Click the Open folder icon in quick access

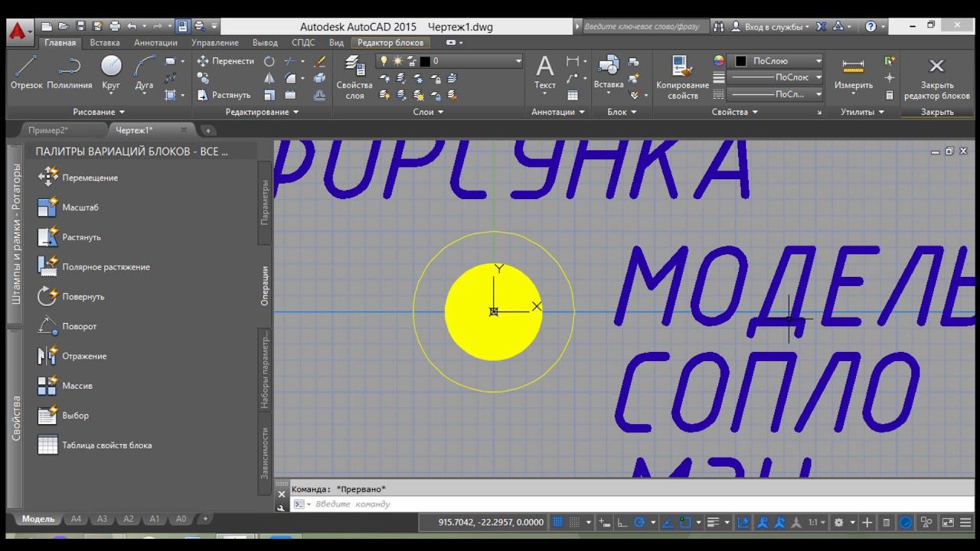63,26
